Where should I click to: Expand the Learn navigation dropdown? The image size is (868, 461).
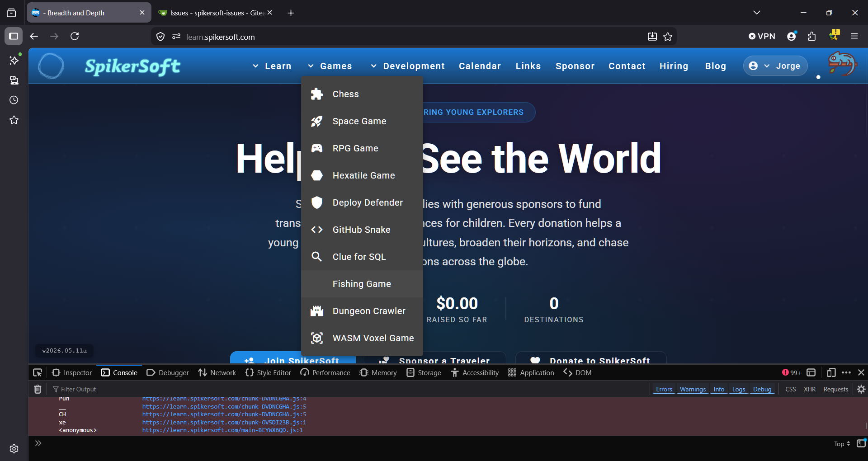272,66
